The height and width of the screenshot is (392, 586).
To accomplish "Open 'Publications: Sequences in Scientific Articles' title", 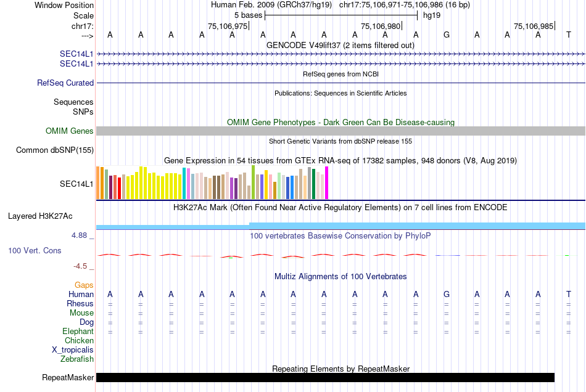I will pos(340,93).
